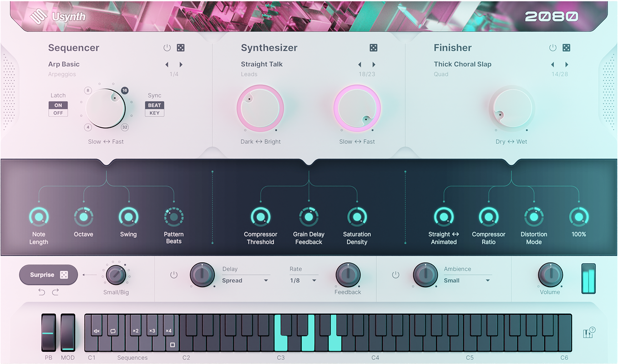Open the Rate 1/8 dropdown
This screenshot has width=618, height=364.
coord(301,280)
